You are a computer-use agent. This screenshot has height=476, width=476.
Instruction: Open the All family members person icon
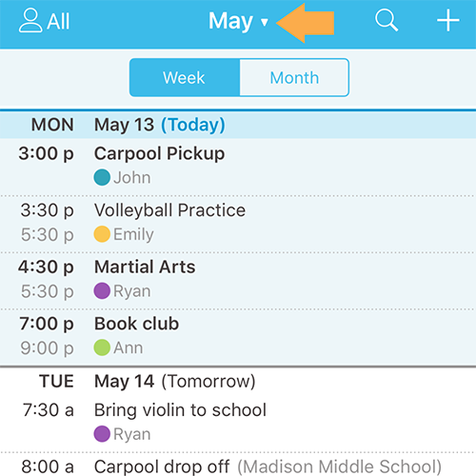[x=30, y=21]
